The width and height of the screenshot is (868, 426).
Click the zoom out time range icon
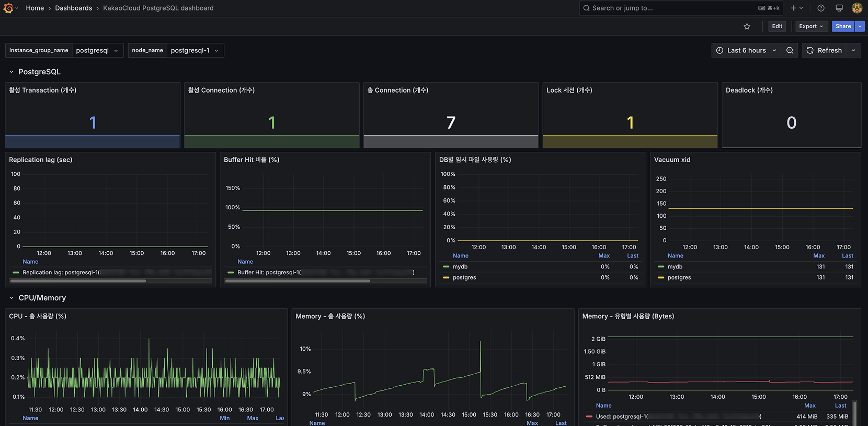pos(790,50)
